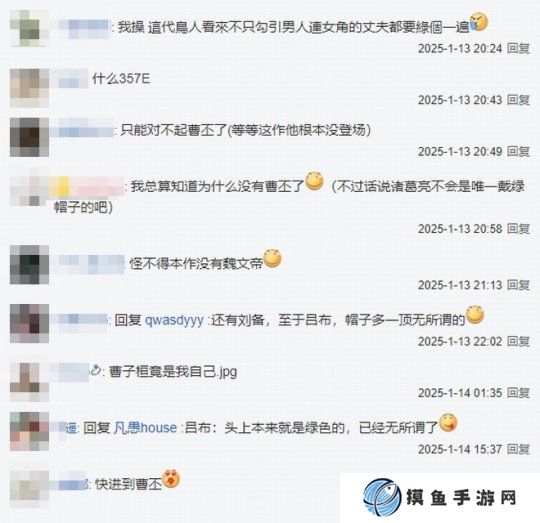Viewport: 540px width, 523px height.
Task: Click 回复 beside the 20:58 timestamp
Action: tap(518, 229)
